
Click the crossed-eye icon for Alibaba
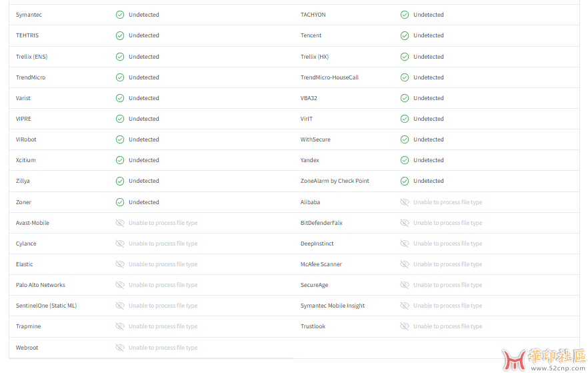(404, 202)
